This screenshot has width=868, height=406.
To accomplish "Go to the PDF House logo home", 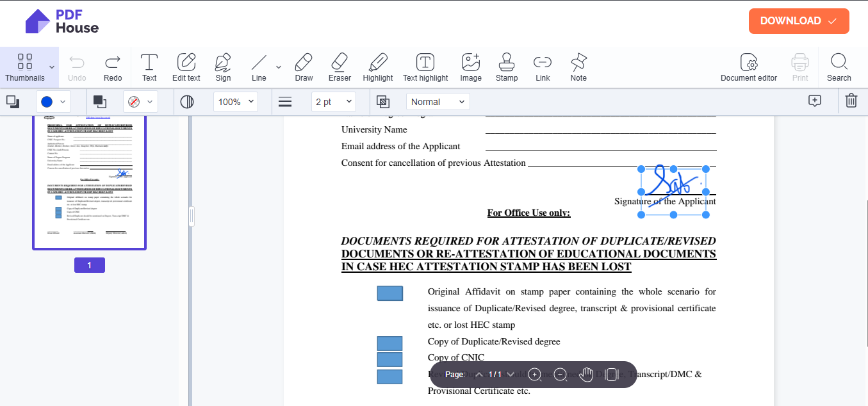I will (x=62, y=21).
